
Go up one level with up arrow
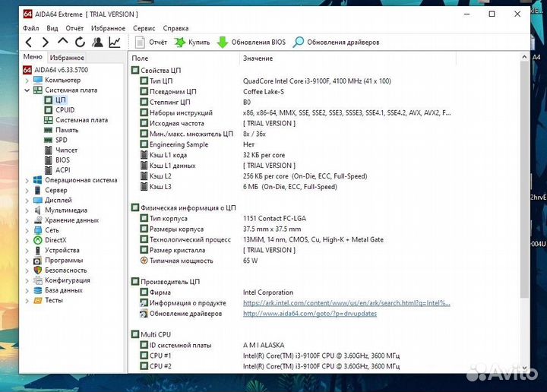tap(63, 41)
